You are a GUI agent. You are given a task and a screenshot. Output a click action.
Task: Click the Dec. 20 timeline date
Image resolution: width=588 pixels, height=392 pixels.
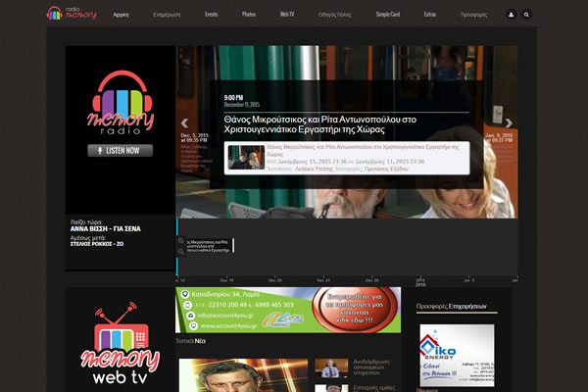point(274,280)
